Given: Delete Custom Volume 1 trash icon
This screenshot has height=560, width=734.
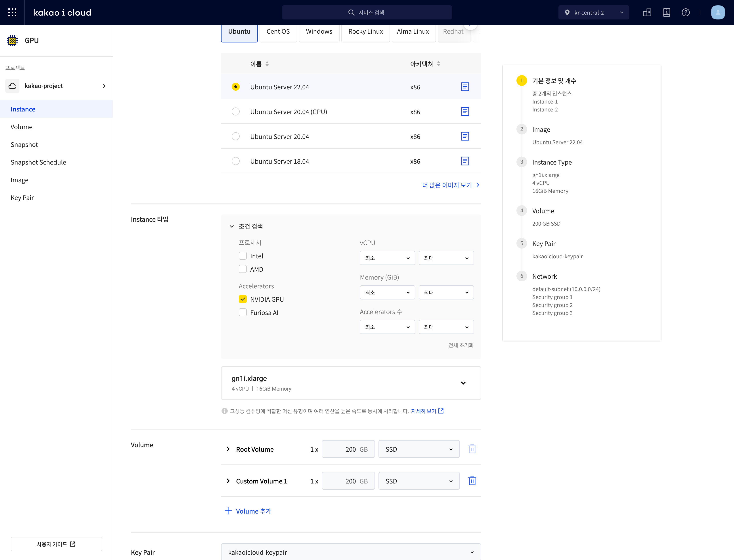Looking at the screenshot, I should click(x=472, y=481).
